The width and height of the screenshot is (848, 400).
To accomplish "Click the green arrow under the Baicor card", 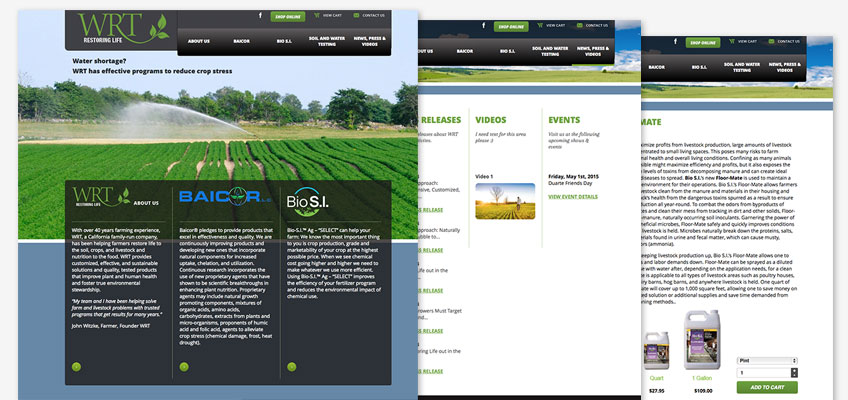I will [184, 367].
